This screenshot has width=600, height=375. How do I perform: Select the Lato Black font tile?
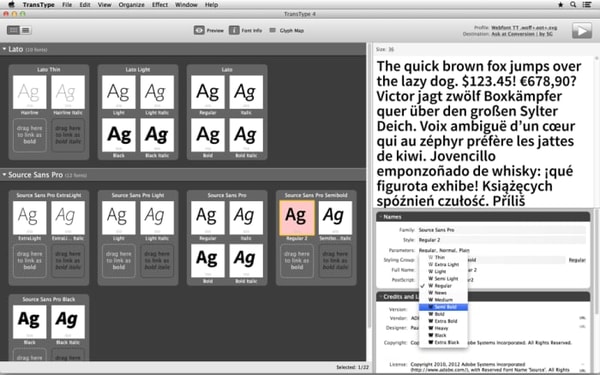(119, 135)
